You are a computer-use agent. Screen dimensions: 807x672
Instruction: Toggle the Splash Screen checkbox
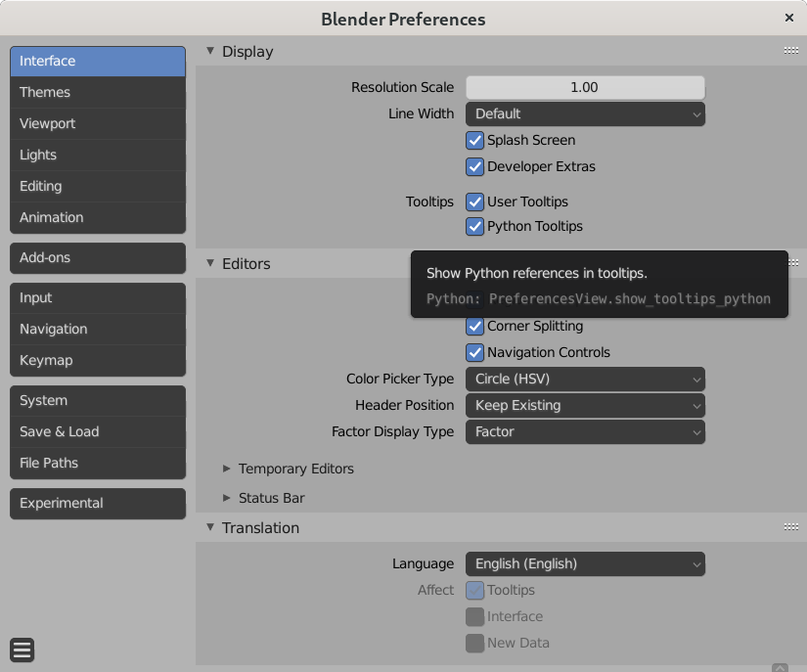[x=474, y=141]
